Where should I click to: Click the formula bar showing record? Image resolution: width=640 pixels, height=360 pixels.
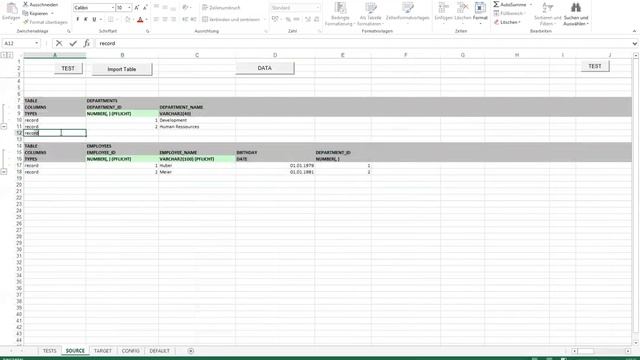pos(363,43)
